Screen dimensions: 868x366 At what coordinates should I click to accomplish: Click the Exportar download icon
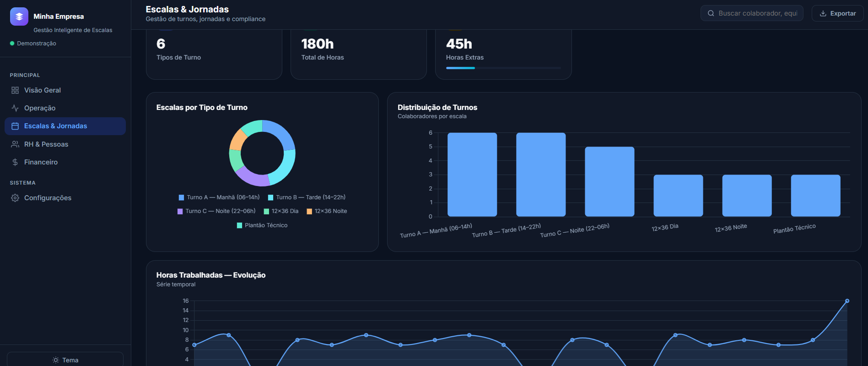coord(823,13)
